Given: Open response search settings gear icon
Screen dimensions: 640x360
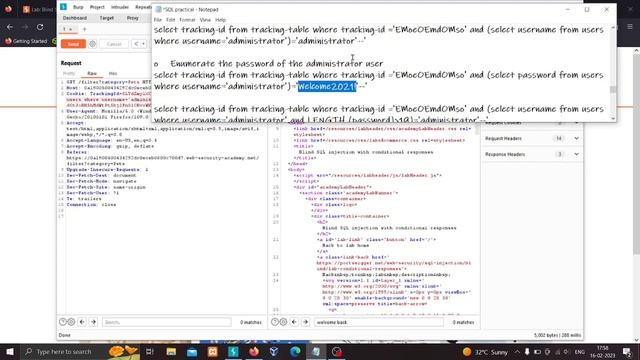Looking at the screenshot, I should [283, 322].
